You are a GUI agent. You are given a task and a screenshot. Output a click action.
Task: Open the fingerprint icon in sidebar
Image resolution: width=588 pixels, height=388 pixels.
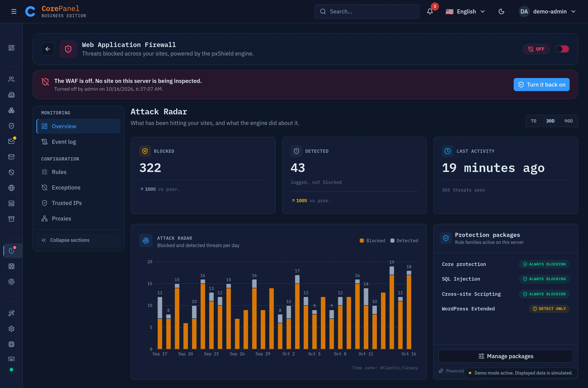(x=11, y=282)
